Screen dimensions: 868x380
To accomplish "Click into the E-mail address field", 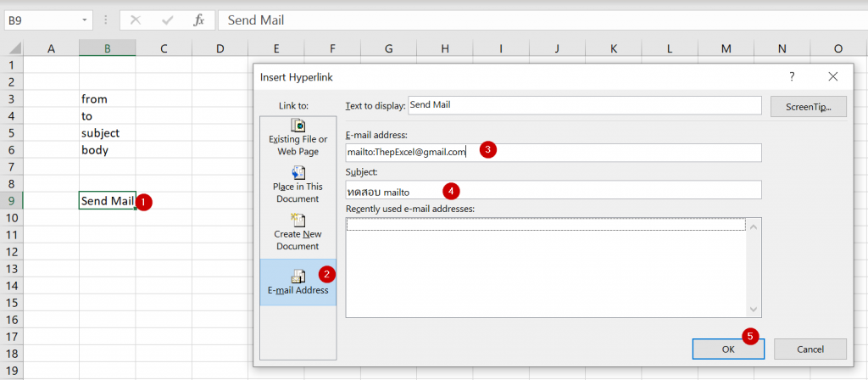I will click(554, 153).
